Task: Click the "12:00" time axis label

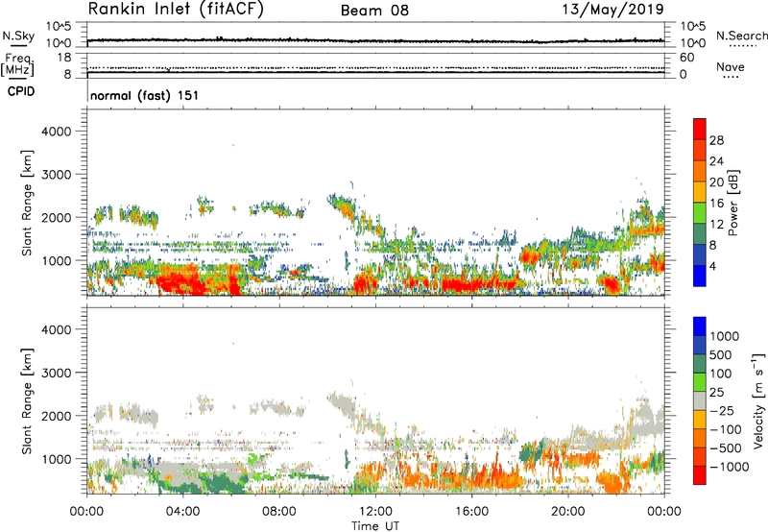Action: 375,512
